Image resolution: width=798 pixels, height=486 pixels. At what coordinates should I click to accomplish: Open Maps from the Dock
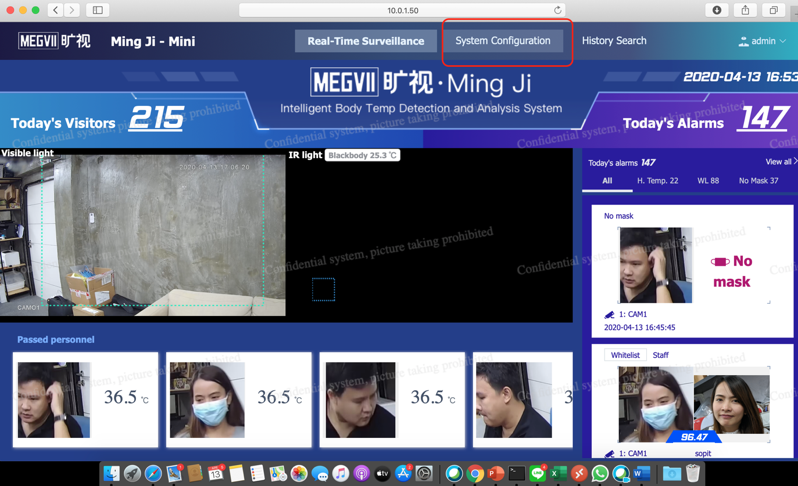[x=278, y=474]
